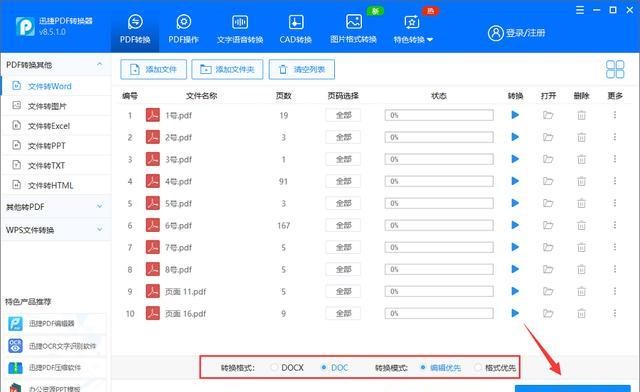This screenshot has height=392, width=640.
Task: Switch to PDF操作 tab
Action: [x=183, y=29]
